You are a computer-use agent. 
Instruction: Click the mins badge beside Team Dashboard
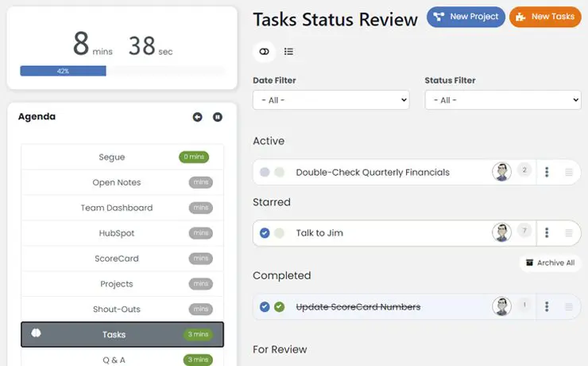pos(200,208)
